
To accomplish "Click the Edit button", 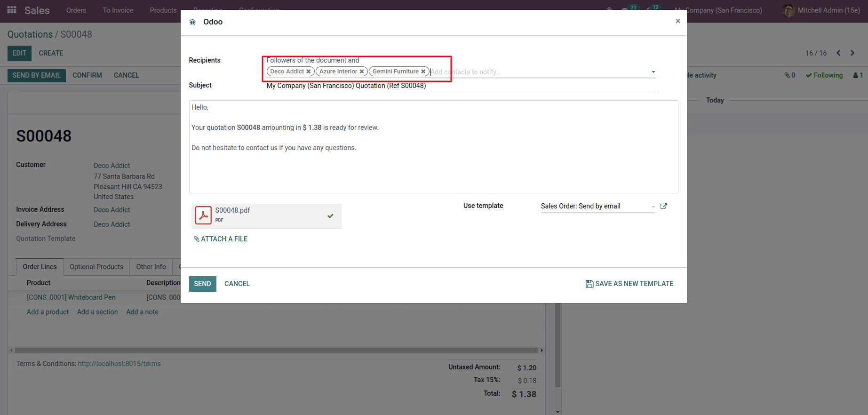I will click(x=19, y=53).
